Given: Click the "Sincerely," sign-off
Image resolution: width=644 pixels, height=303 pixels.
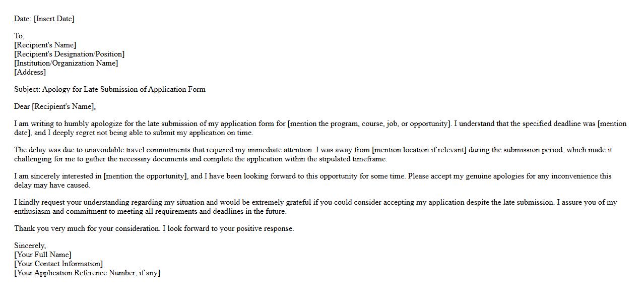Looking at the screenshot, I should click(x=30, y=246).
